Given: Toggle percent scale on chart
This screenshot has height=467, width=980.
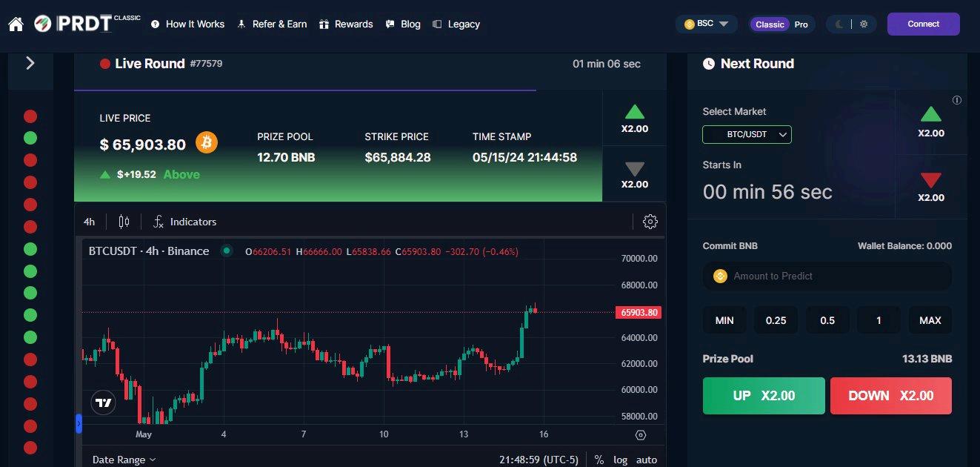Looking at the screenshot, I should 599,460.
